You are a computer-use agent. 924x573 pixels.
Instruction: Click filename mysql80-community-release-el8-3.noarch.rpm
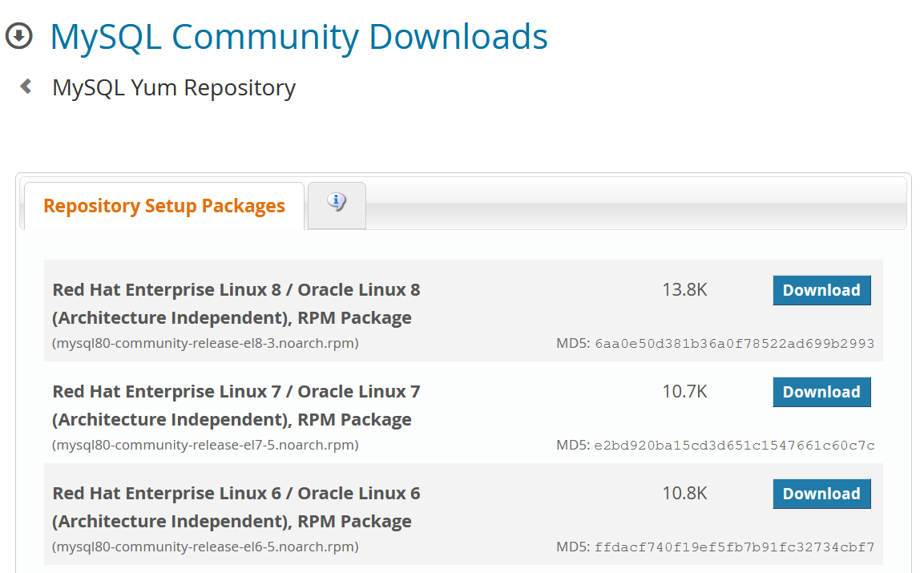206,343
